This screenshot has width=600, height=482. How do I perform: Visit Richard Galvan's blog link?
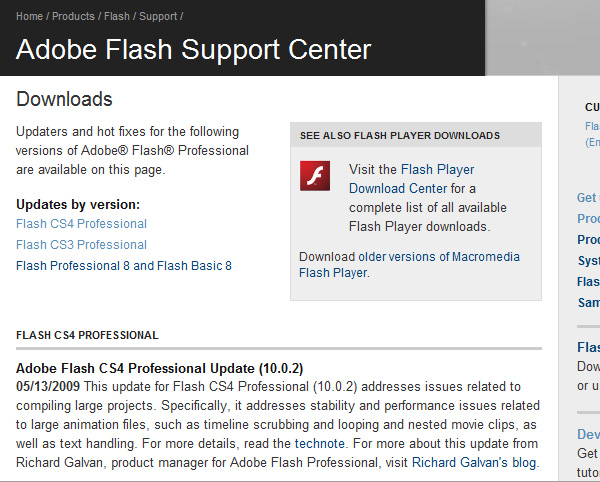tap(474, 462)
